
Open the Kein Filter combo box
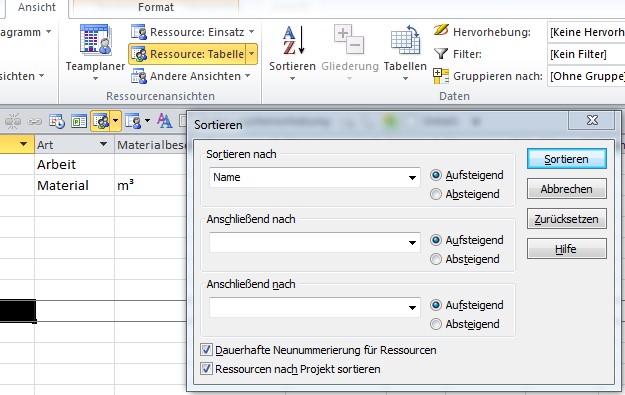[586, 54]
